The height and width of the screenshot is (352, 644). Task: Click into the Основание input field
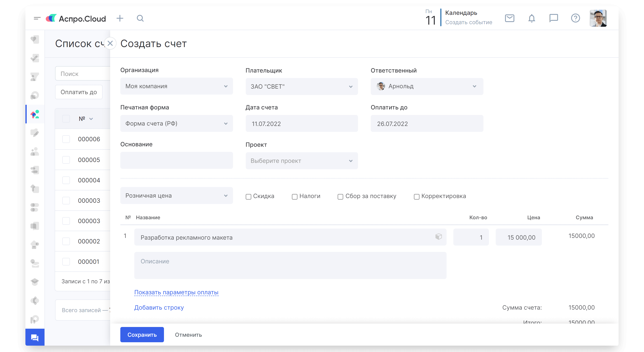point(176,160)
